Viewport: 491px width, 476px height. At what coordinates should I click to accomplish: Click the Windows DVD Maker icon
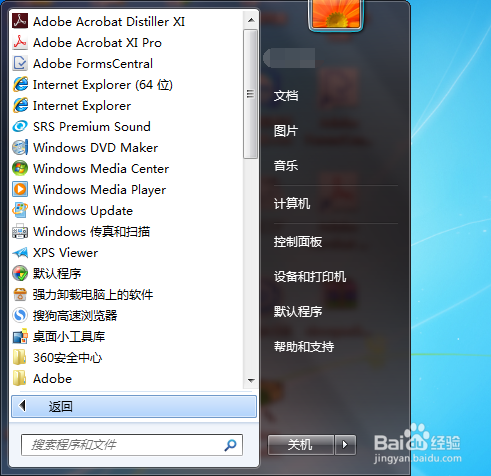click(20, 147)
